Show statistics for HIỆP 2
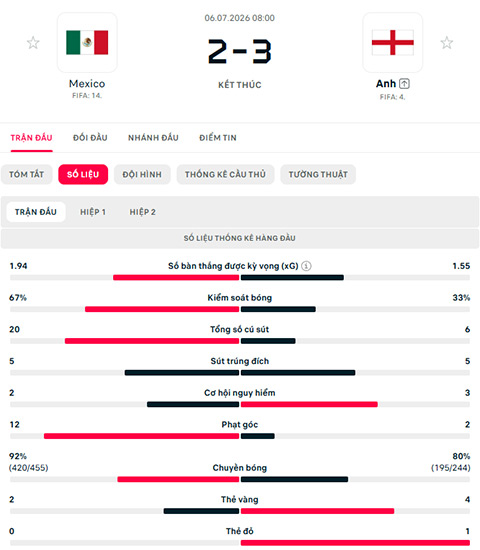The width and height of the screenshot is (480, 550). click(142, 212)
